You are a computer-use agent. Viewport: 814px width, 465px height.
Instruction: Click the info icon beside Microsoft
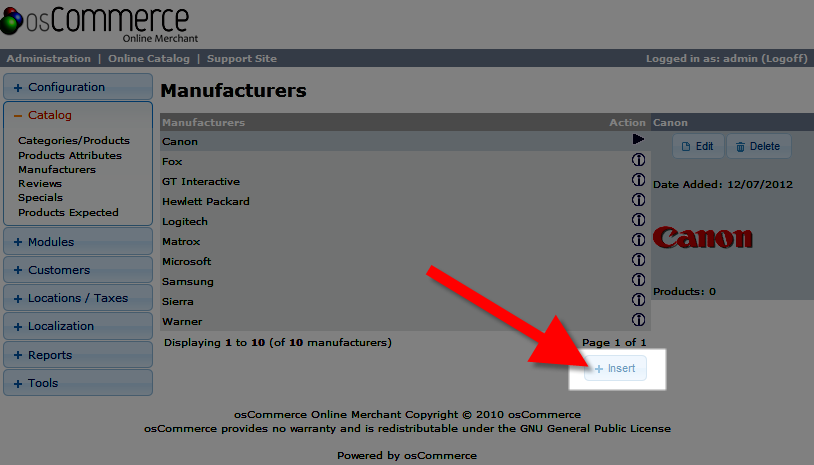638,261
